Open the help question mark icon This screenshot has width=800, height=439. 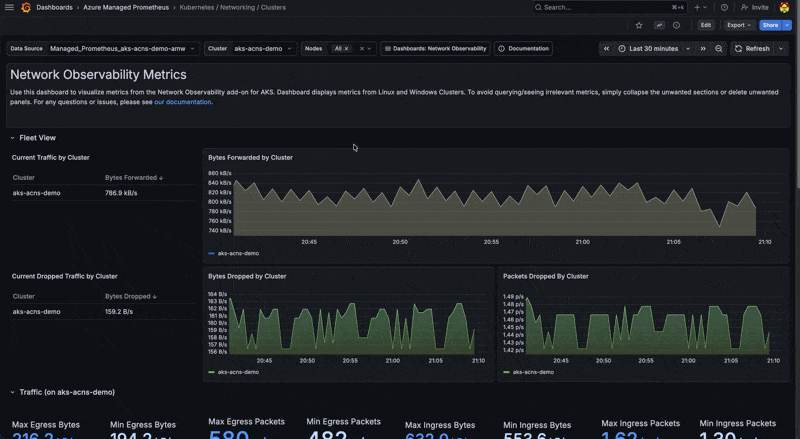tap(724, 7)
